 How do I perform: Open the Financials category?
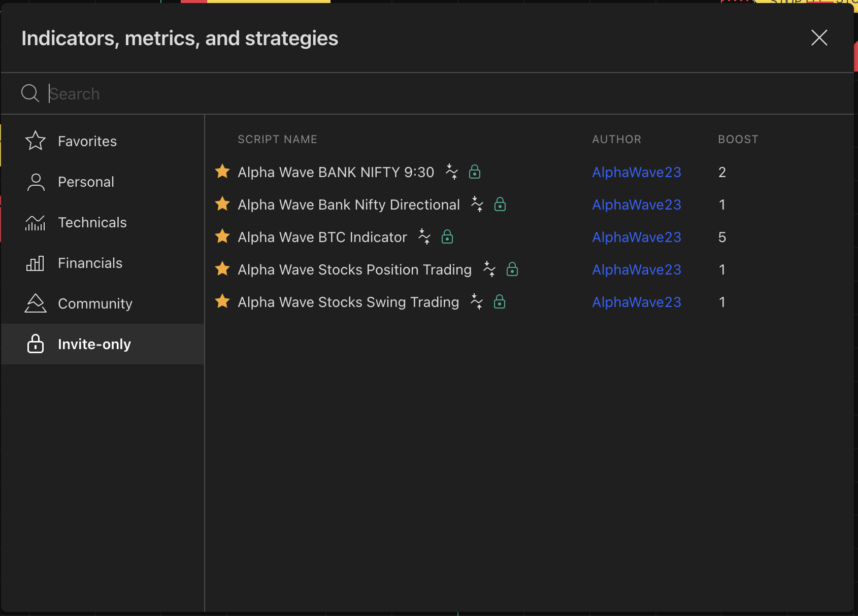point(90,263)
